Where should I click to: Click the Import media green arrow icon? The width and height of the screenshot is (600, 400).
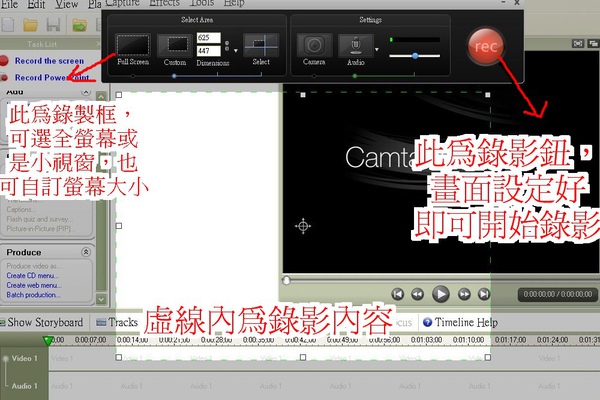point(79,25)
